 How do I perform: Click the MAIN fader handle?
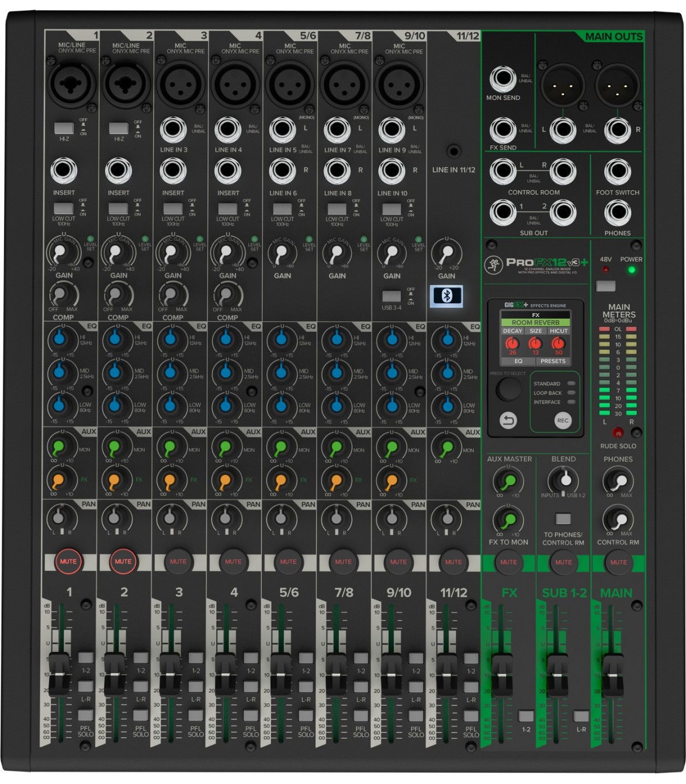click(613, 667)
